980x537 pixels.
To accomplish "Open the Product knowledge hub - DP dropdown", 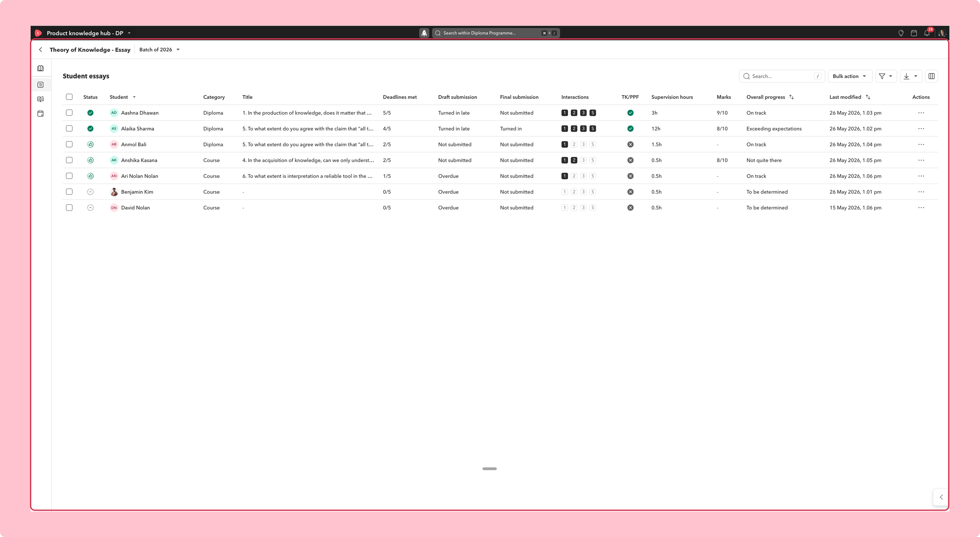I will [x=89, y=33].
